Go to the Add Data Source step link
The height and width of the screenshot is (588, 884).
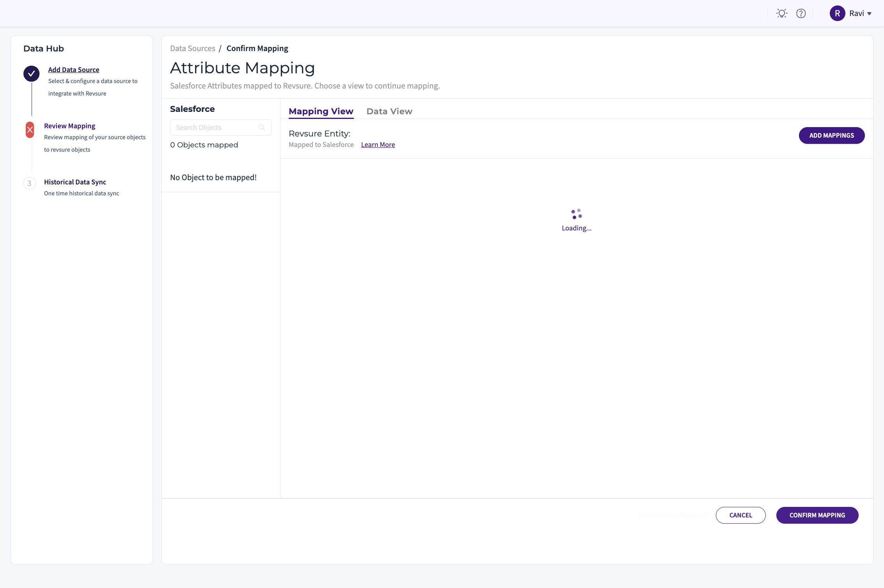(74, 70)
